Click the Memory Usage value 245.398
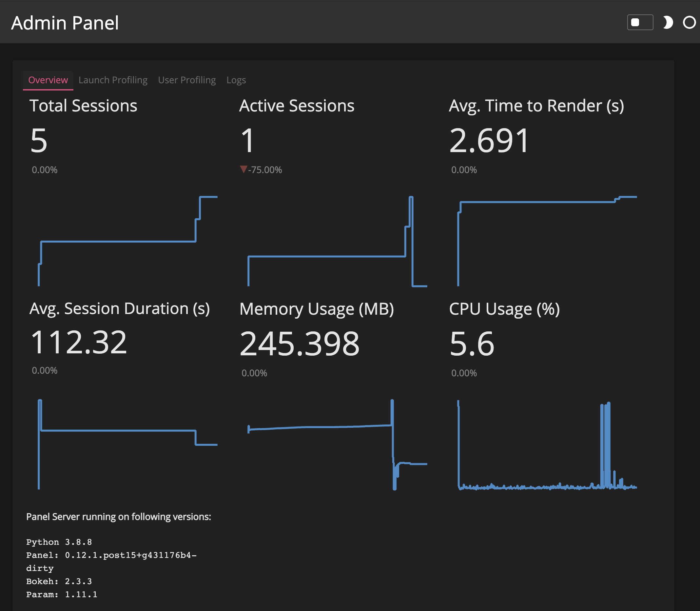The width and height of the screenshot is (700, 611). (299, 344)
